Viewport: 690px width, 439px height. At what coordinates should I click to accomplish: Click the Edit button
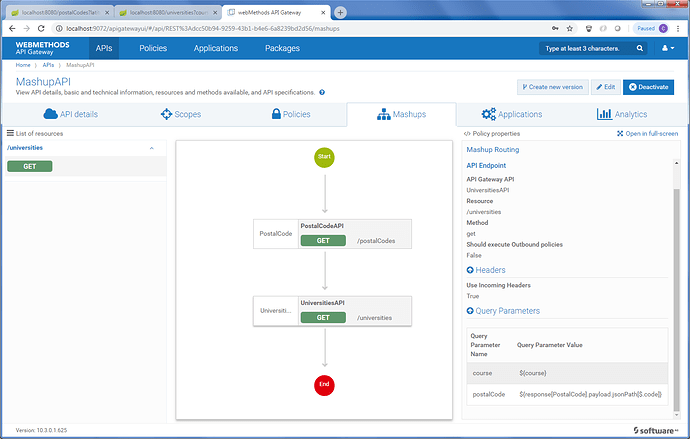[x=606, y=87]
